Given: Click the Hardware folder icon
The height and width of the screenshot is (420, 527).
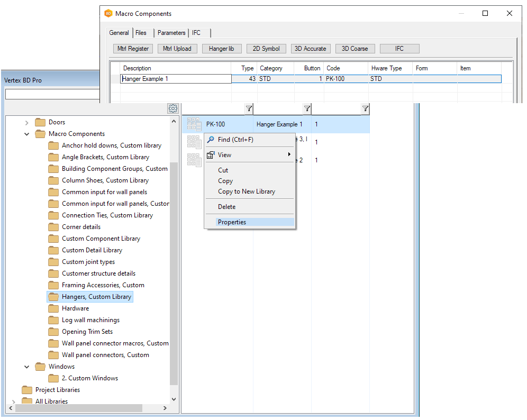Looking at the screenshot, I should [53, 308].
